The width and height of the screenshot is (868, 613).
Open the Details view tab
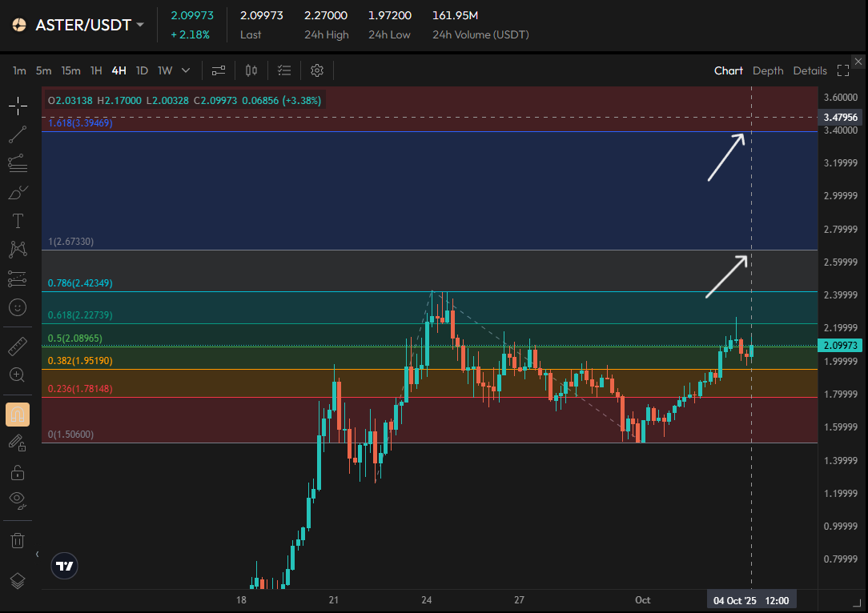810,70
